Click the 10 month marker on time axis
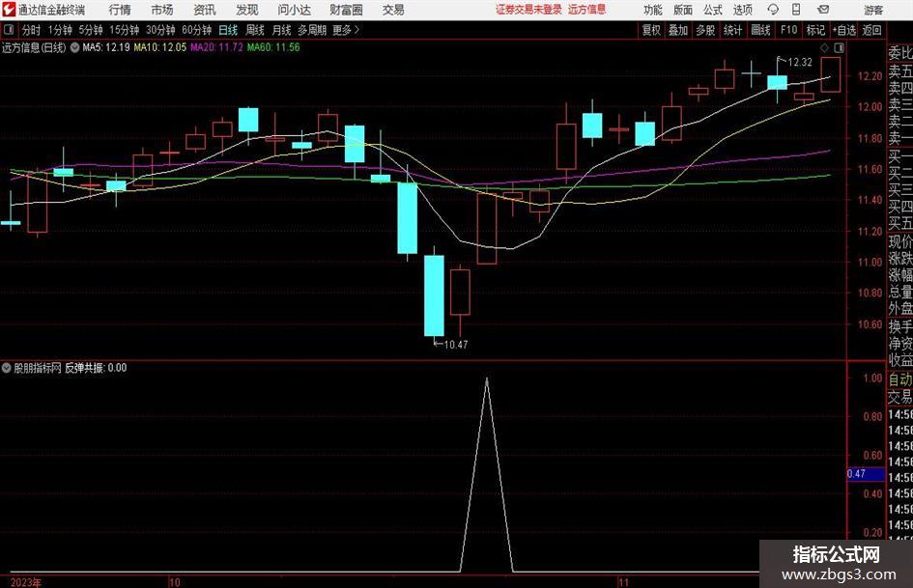The width and height of the screenshot is (913, 588). (175, 582)
